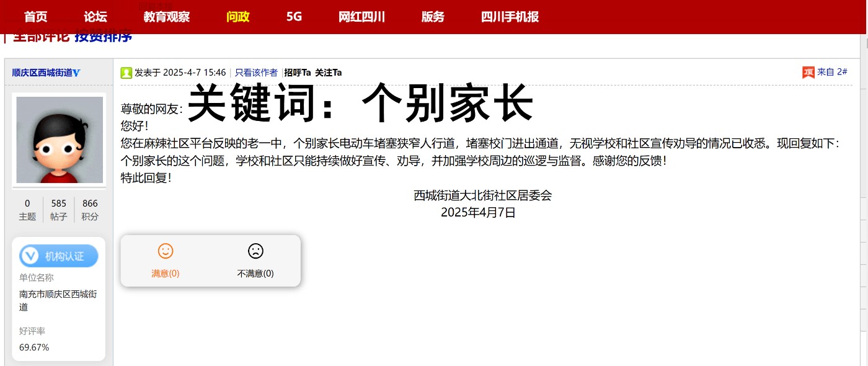
Task: Open the 顺庆区西城街道 username link
Action: 42,73
